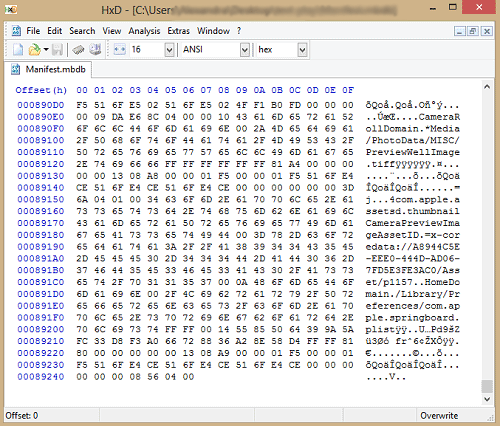Expand the Open recent files arrow

click(46, 50)
